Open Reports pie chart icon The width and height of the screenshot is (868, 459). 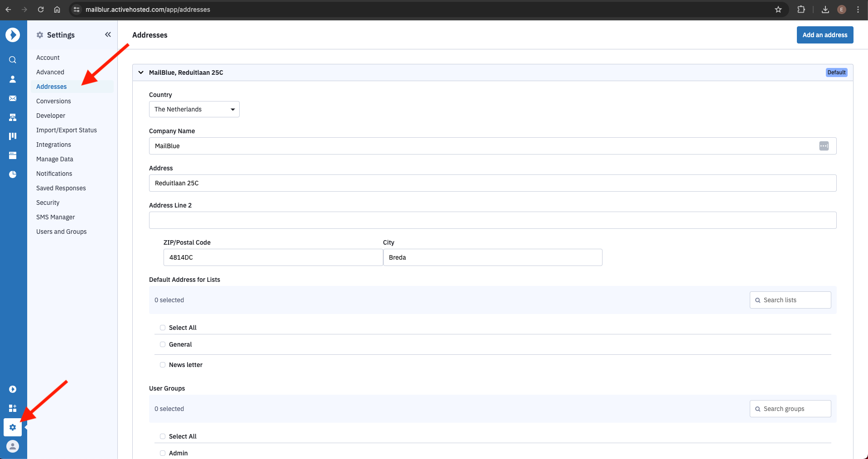(x=13, y=174)
